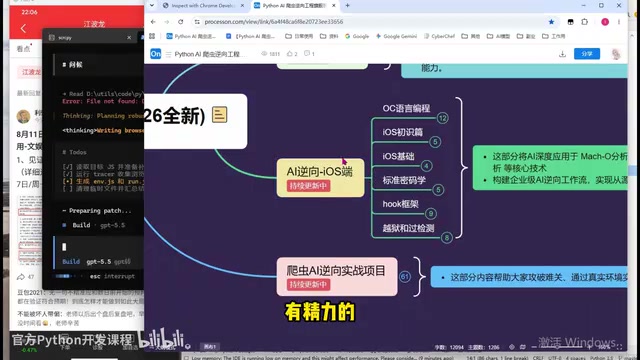The width and height of the screenshot is (640, 360).
Task: Open the tab search dropdown arrow
Action: click(x=152, y=5)
